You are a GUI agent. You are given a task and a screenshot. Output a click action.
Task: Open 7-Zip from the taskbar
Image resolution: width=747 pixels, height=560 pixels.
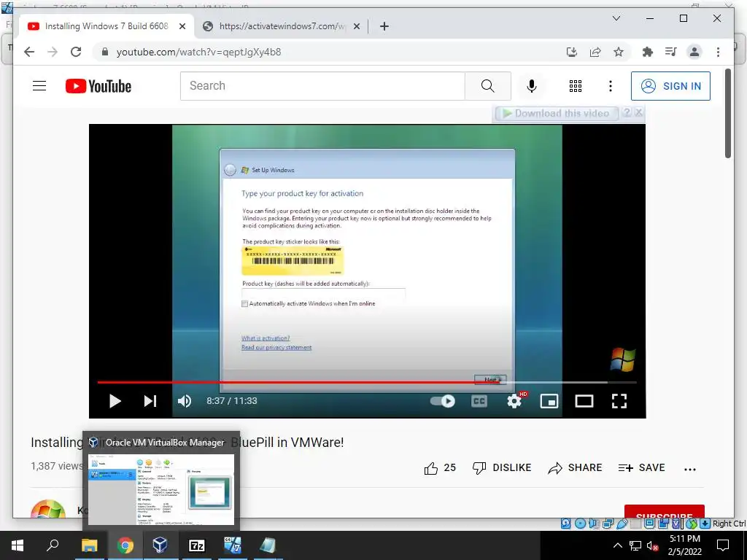pos(196,545)
